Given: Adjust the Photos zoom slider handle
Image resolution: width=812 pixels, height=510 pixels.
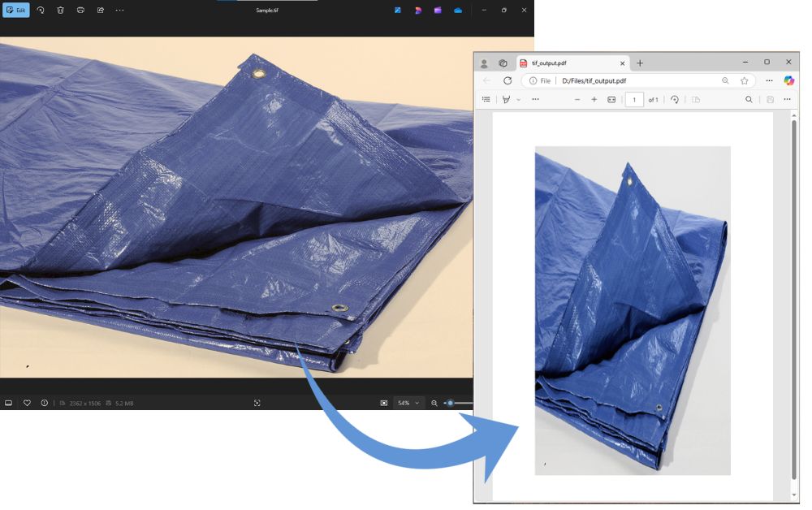Looking at the screenshot, I should point(450,403).
